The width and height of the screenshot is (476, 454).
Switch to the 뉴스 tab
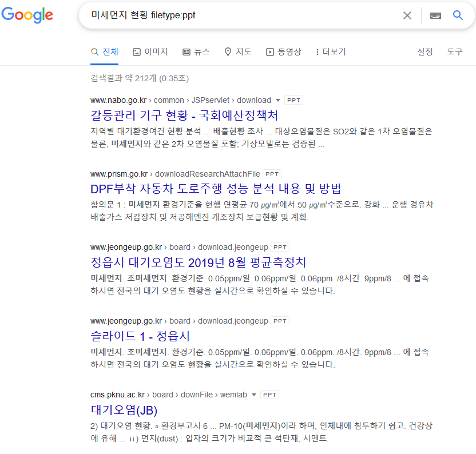click(x=196, y=52)
